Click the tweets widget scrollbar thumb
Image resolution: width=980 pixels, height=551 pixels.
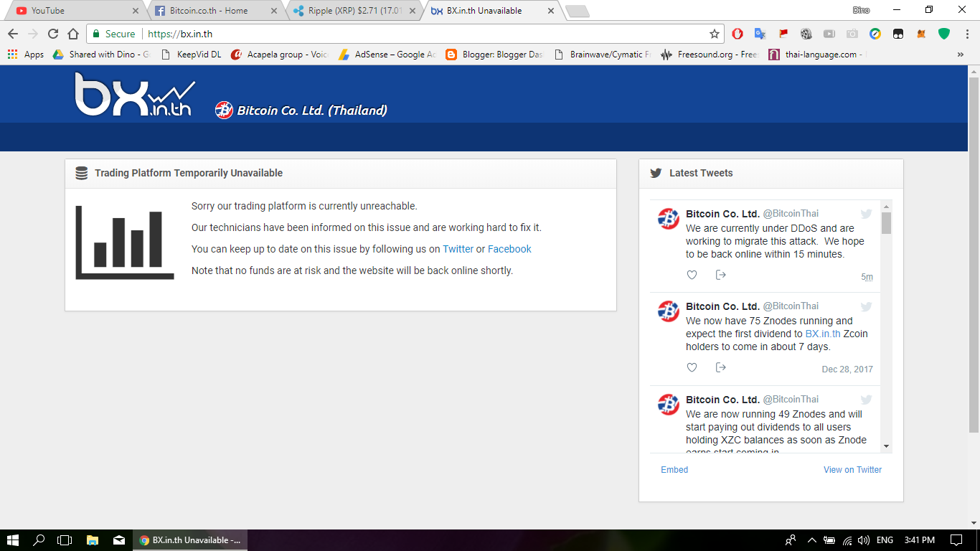[887, 223]
